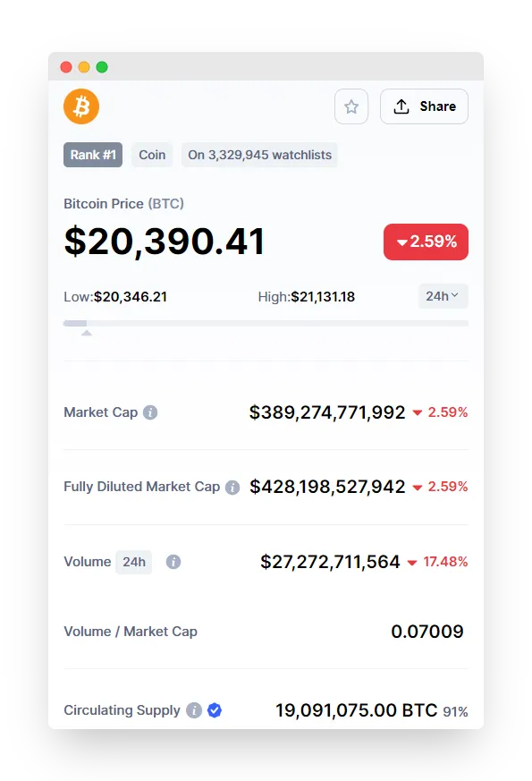Click the blue verified checkmark badge
The height and width of the screenshot is (781, 532).
click(215, 710)
